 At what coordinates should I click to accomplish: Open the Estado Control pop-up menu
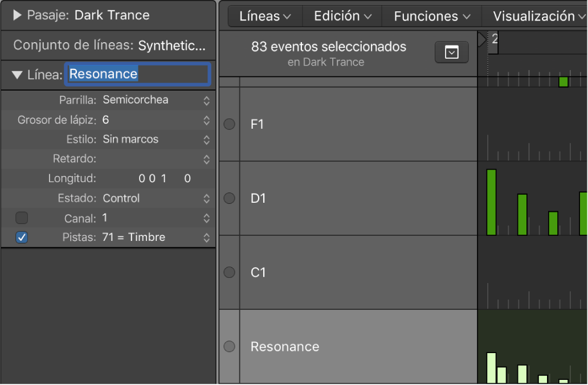pyautogui.click(x=156, y=198)
